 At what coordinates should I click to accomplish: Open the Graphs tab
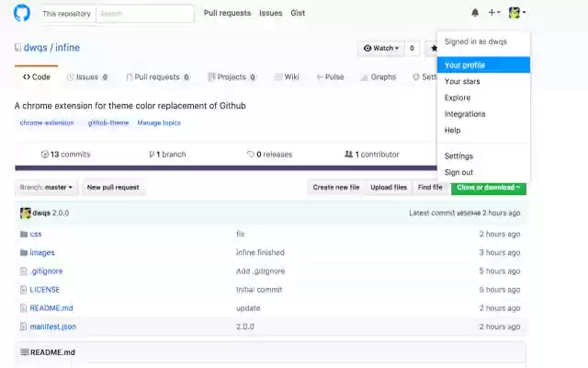(378, 77)
